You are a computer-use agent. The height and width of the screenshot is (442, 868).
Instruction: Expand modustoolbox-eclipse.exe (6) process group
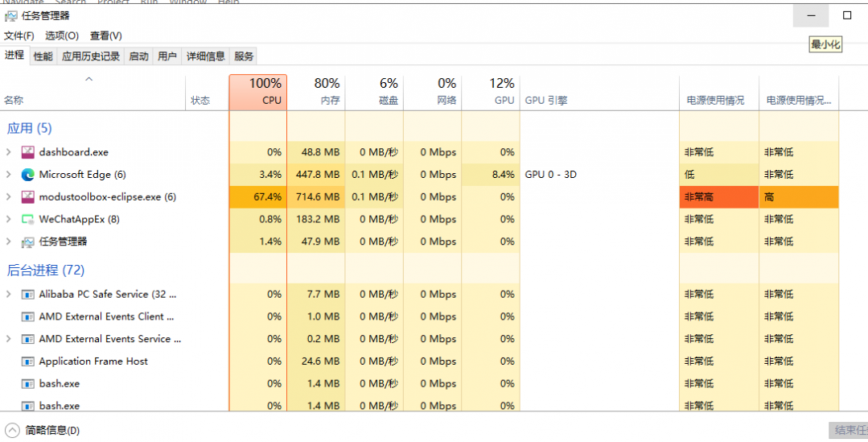click(8, 196)
